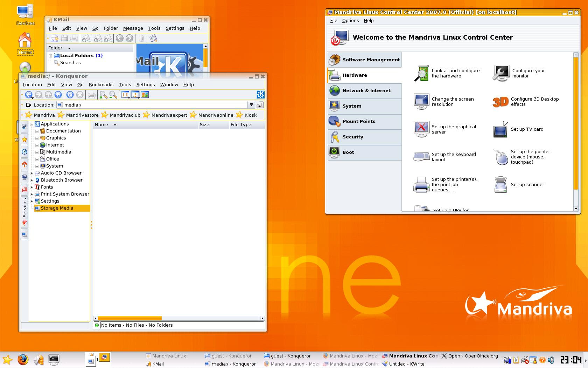Expand the Multimedia tree node

point(37,152)
